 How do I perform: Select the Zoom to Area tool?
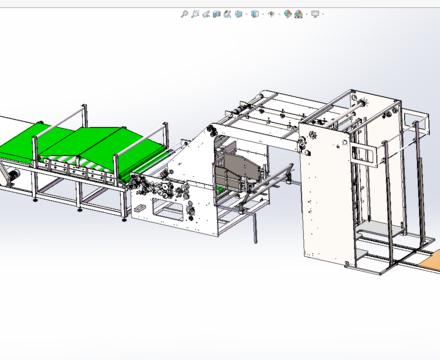[195, 14]
